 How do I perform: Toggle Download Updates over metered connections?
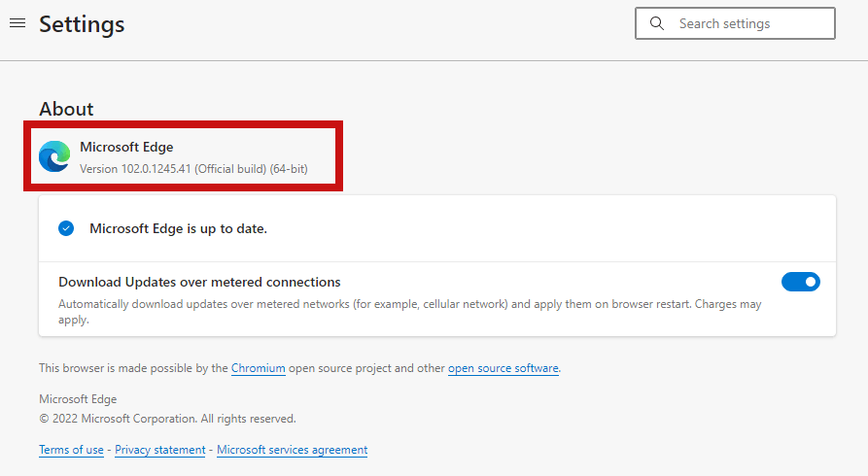pos(801,282)
